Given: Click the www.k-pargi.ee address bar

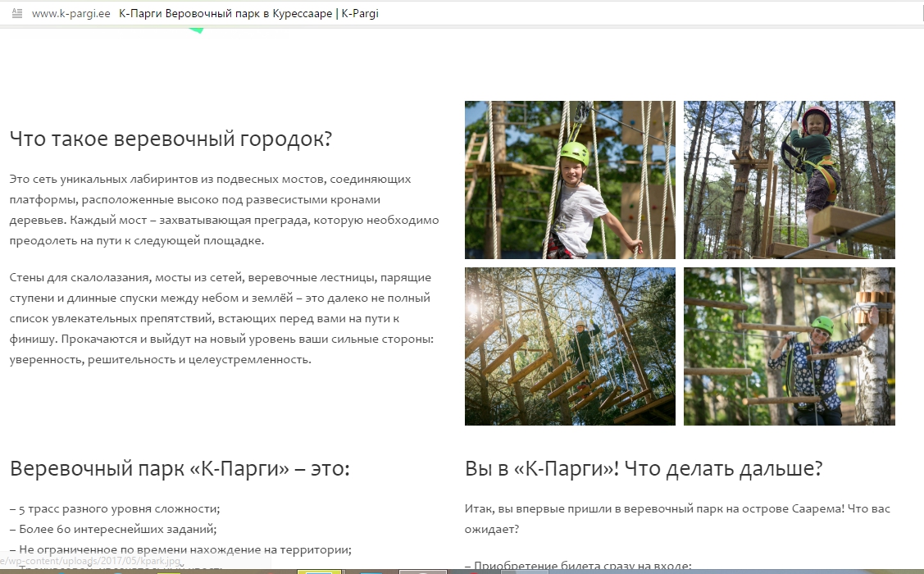Looking at the screenshot, I should click(x=71, y=13).
